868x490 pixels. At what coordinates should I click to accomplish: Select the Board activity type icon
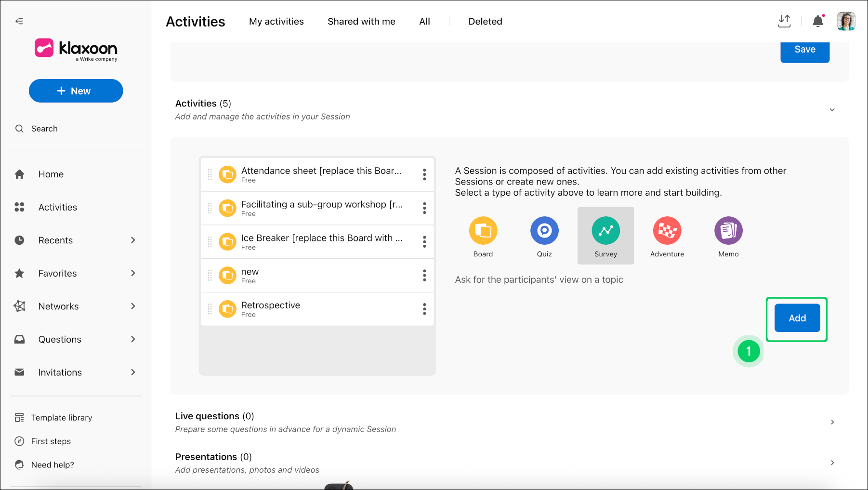click(483, 231)
